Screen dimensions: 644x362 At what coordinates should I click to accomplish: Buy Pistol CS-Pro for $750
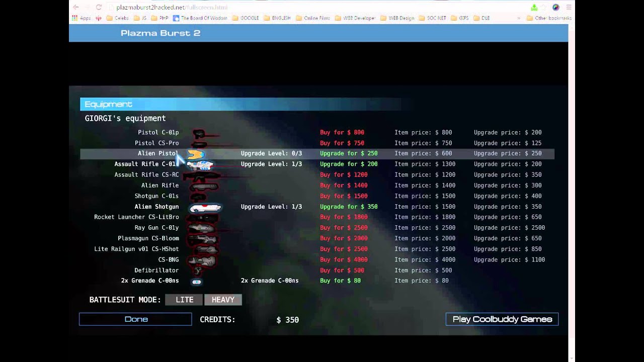pyautogui.click(x=342, y=143)
